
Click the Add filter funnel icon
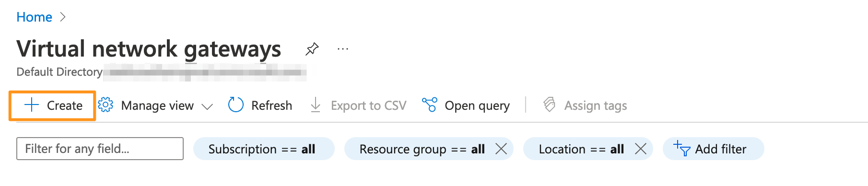[681, 149]
